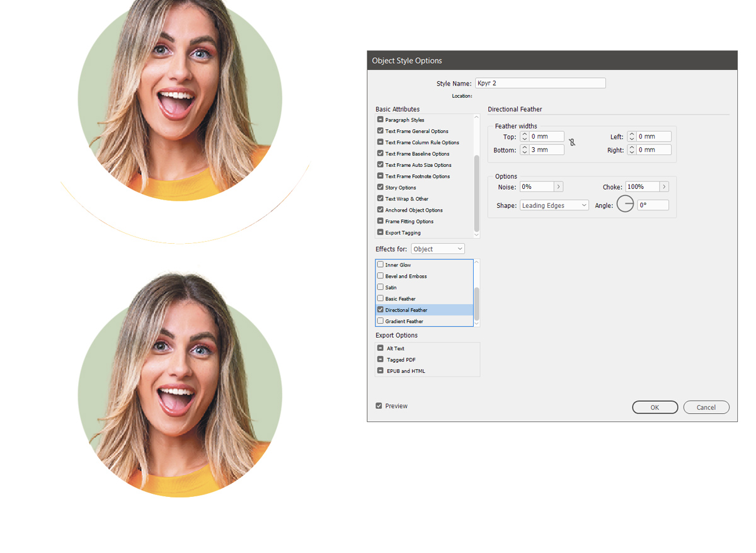Toggle Text Frame Footnote Options box
Image resolution: width=756 pixels, height=553 pixels.
point(381,176)
